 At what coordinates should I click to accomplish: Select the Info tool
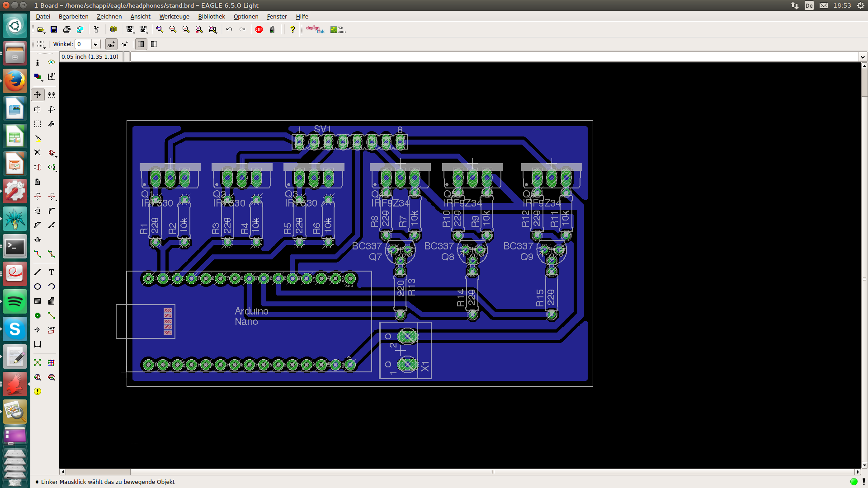coord(38,62)
